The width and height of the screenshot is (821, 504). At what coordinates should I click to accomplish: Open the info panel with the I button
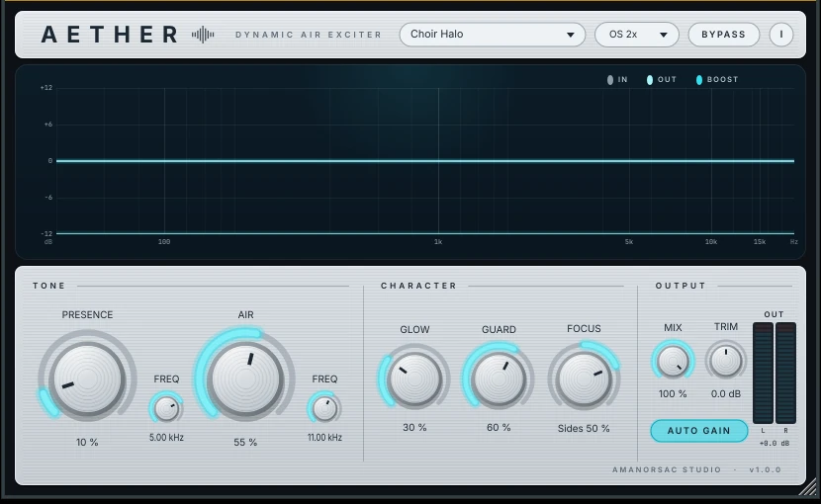pyautogui.click(x=781, y=35)
